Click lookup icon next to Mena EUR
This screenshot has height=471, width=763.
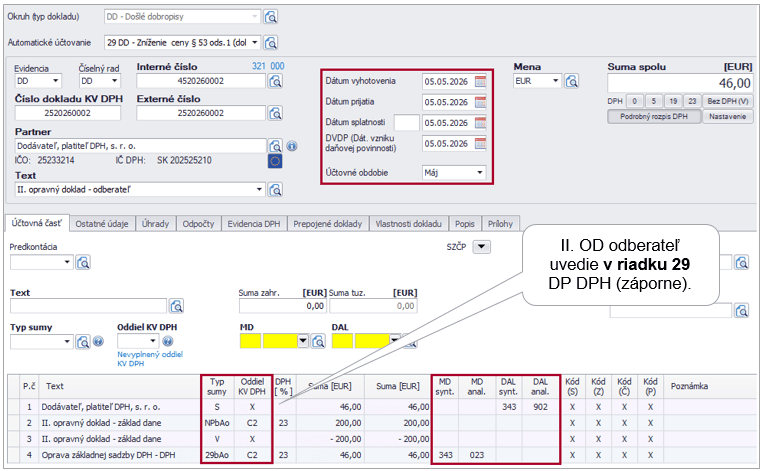(x=572, y=81)
